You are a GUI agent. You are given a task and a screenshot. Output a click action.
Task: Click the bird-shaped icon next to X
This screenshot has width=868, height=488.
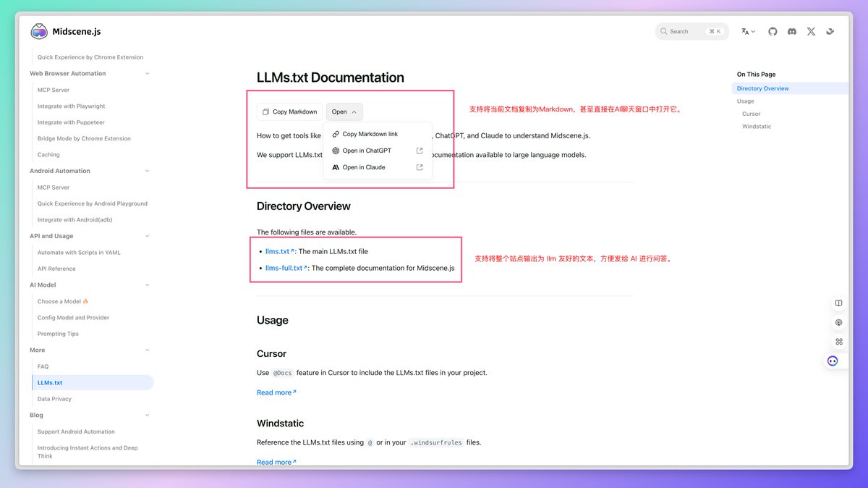pyautogui.click(x=830, y=31)
